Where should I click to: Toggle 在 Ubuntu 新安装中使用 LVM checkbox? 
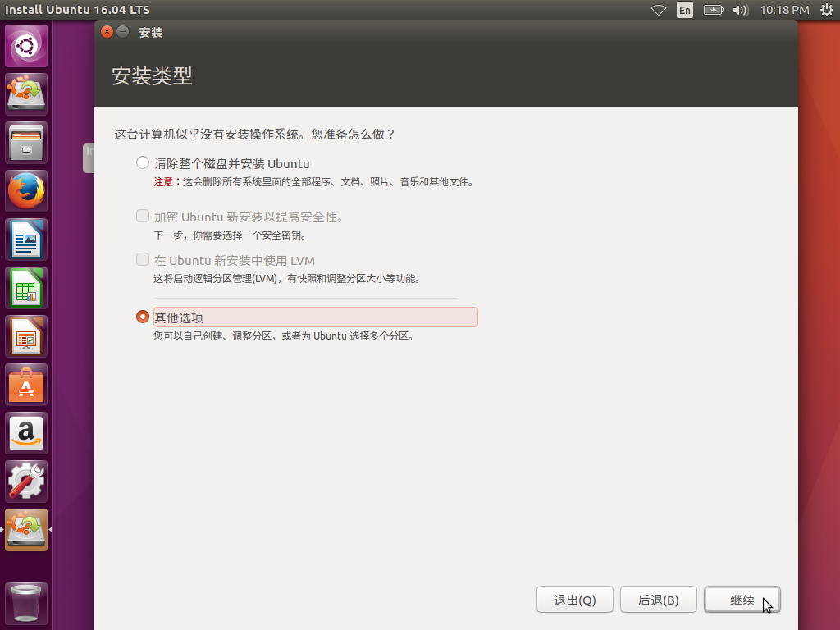coord(143,259)
